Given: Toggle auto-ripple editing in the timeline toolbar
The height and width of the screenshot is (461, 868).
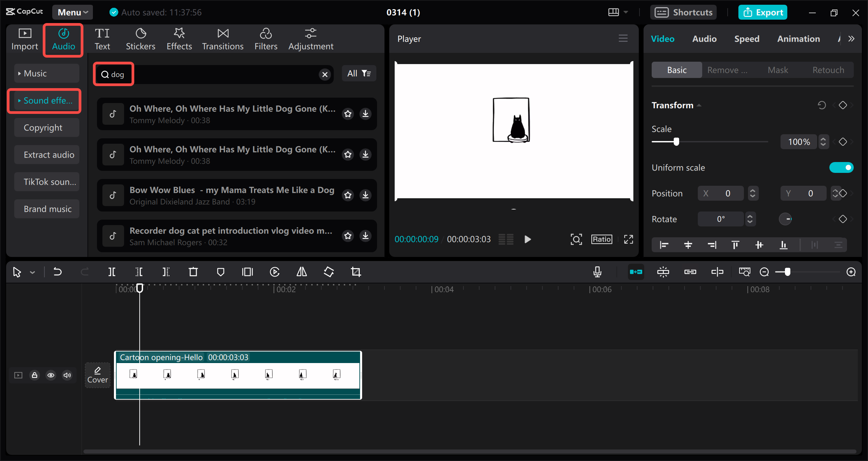Looking at the screenshot, I should coord(636,272).
